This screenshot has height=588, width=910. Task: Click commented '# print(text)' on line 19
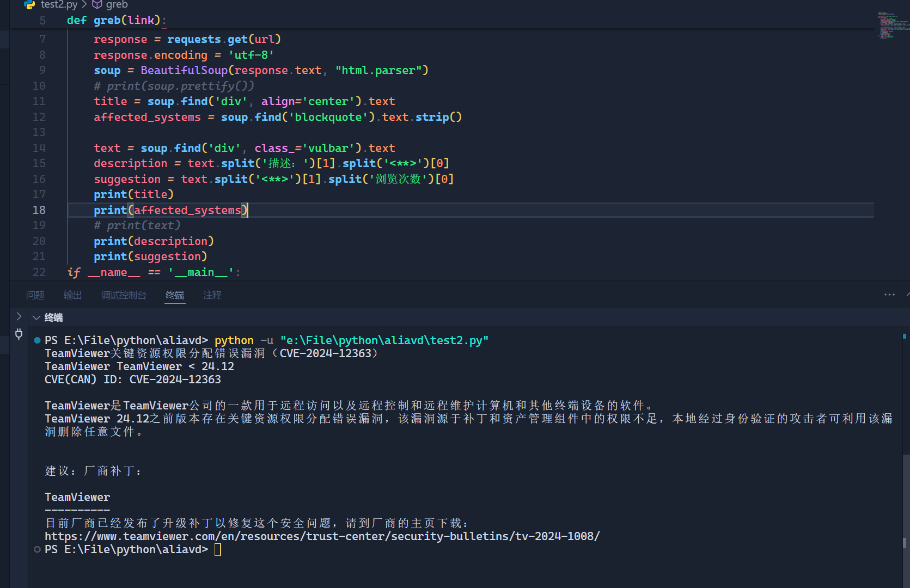(x=137, y=225)
